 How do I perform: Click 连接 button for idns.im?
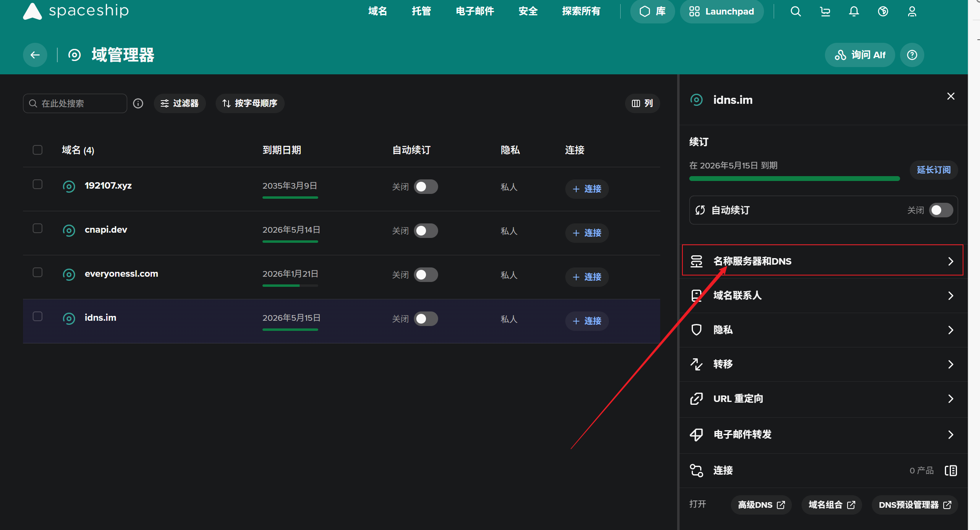pos(587,321)
